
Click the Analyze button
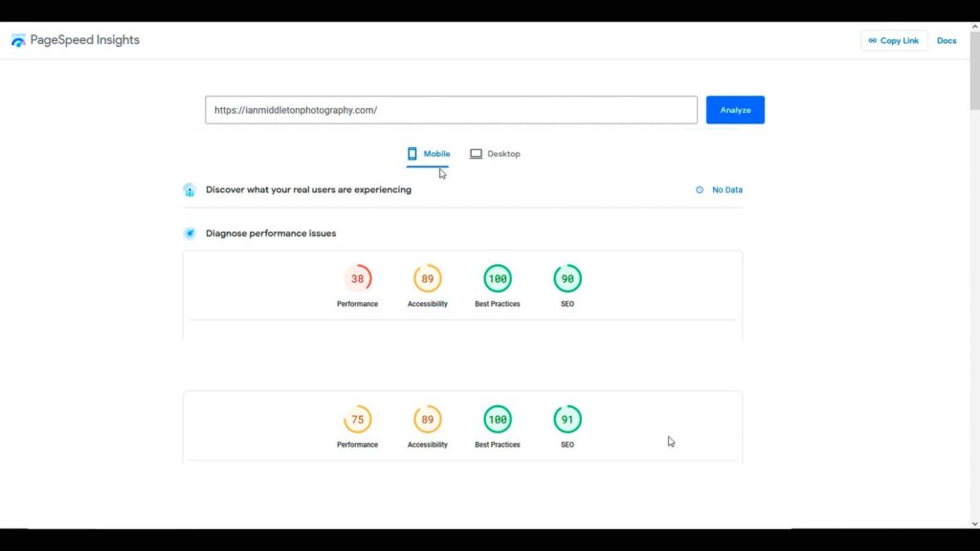[735, 110]
